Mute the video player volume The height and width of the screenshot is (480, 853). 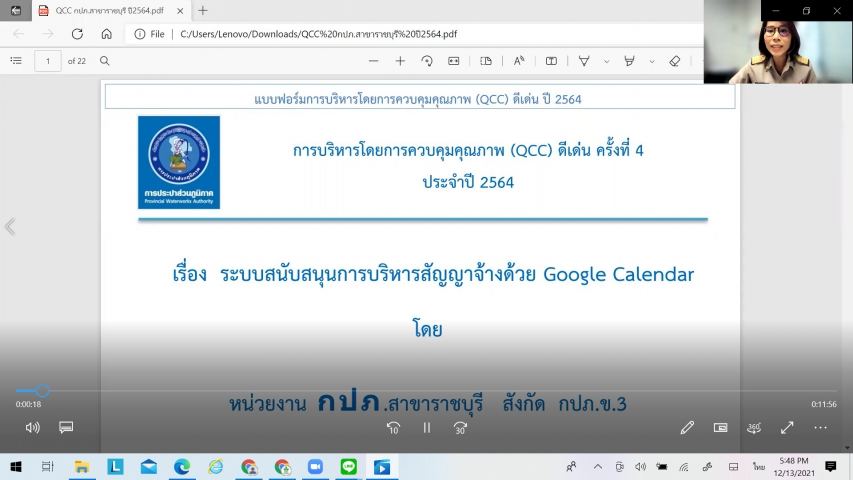(33, 428)
